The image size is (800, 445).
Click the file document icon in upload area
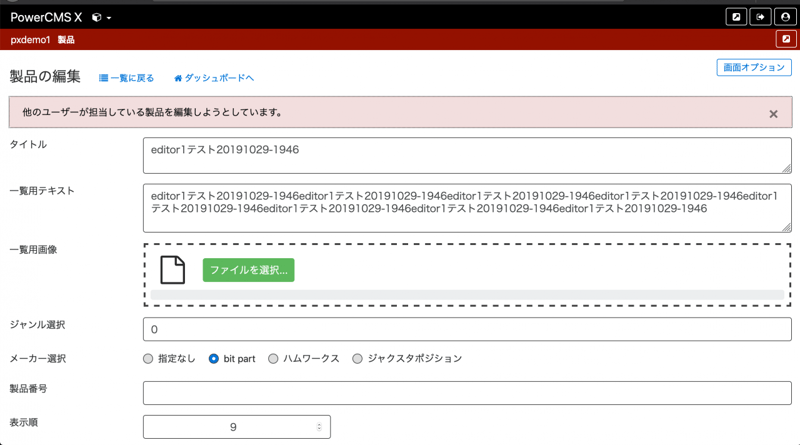pyautogui.click(x=173, y=270)
